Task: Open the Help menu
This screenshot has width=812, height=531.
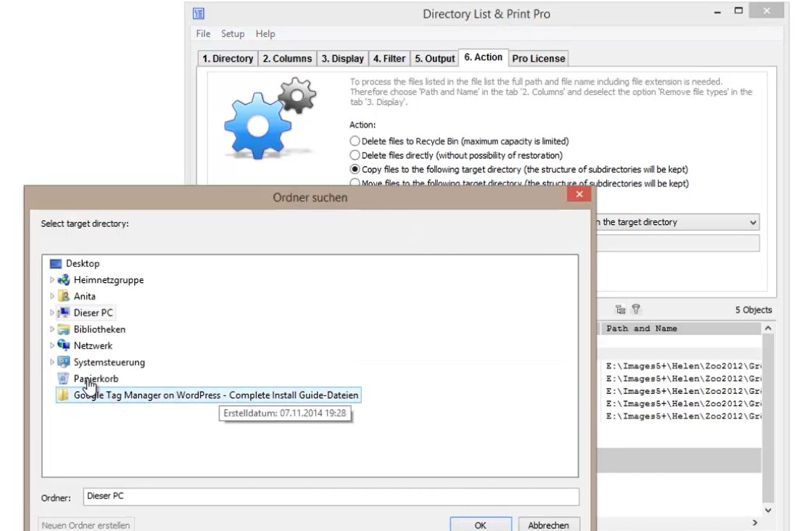Action: point(265,33)
